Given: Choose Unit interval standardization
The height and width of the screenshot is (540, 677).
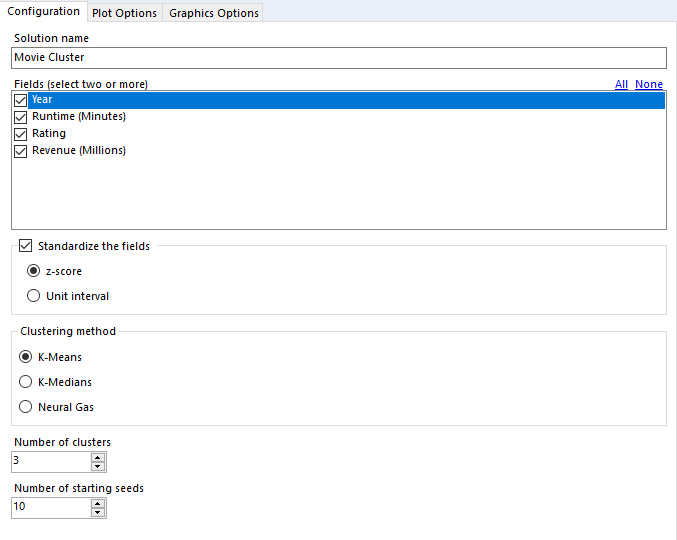Looking at the screenshot, I should 34,296.
